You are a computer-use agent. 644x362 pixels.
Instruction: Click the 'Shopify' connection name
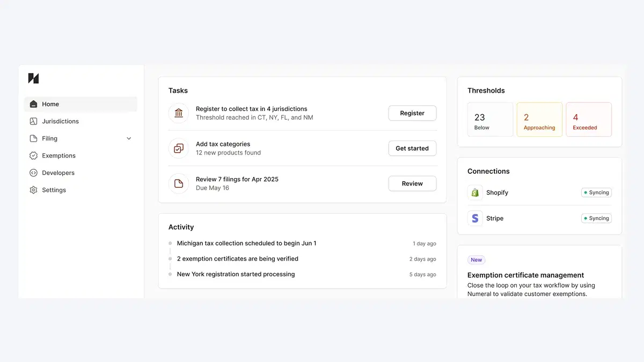pyautogui.click(x=497, y=193)
